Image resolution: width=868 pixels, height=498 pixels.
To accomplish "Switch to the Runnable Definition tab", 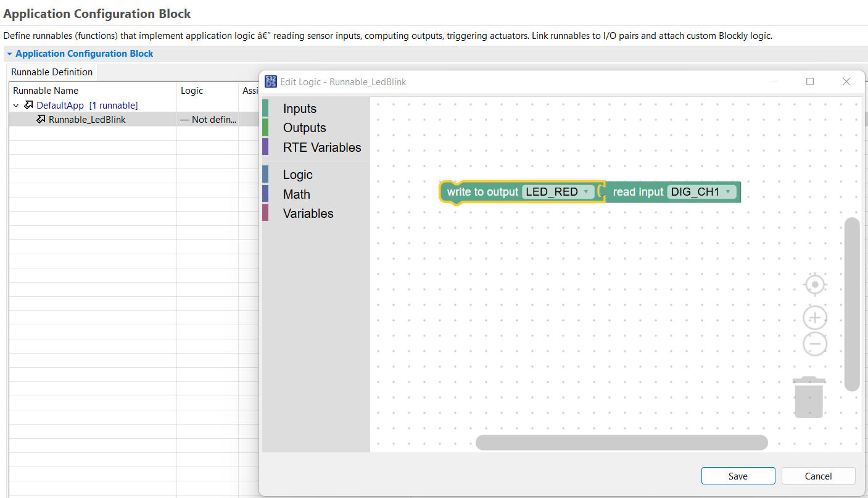I will tap(52, 72).
